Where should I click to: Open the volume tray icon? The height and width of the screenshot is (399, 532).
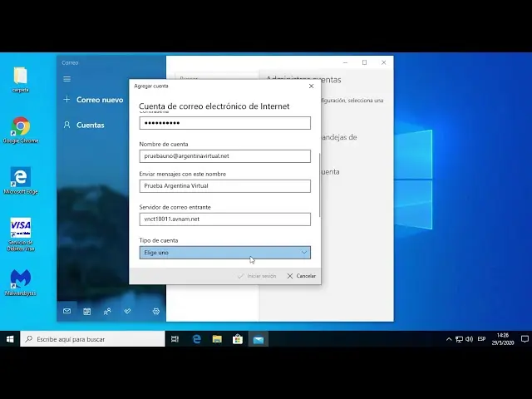point(469,339)
